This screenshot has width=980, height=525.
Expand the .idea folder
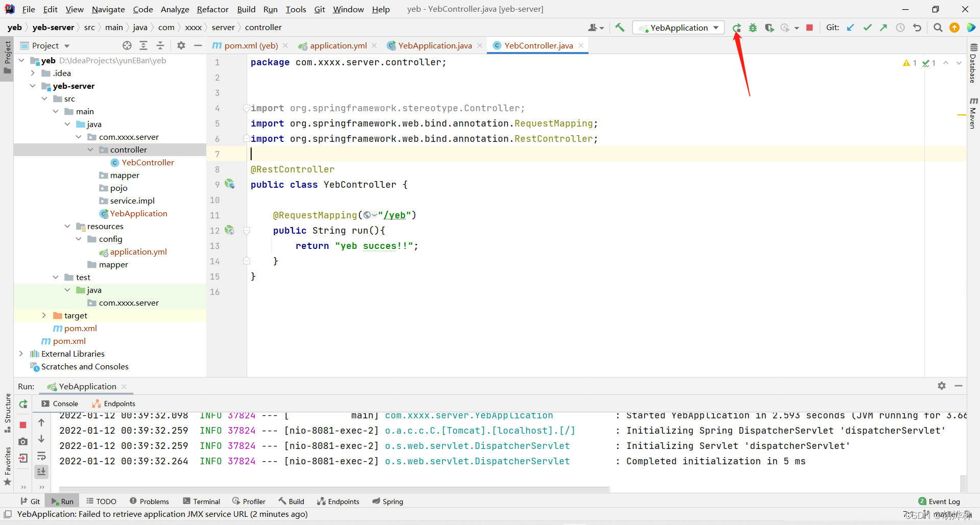point(33,73)
